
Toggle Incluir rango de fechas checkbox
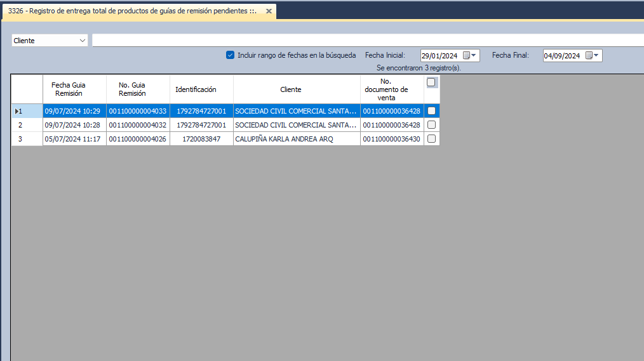pos(231,55)
